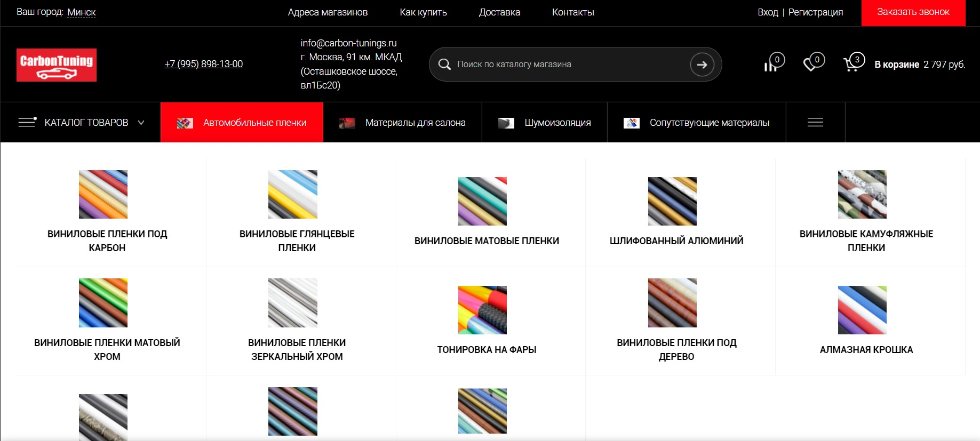Open the three-line more categories menu

coord(815,122)
